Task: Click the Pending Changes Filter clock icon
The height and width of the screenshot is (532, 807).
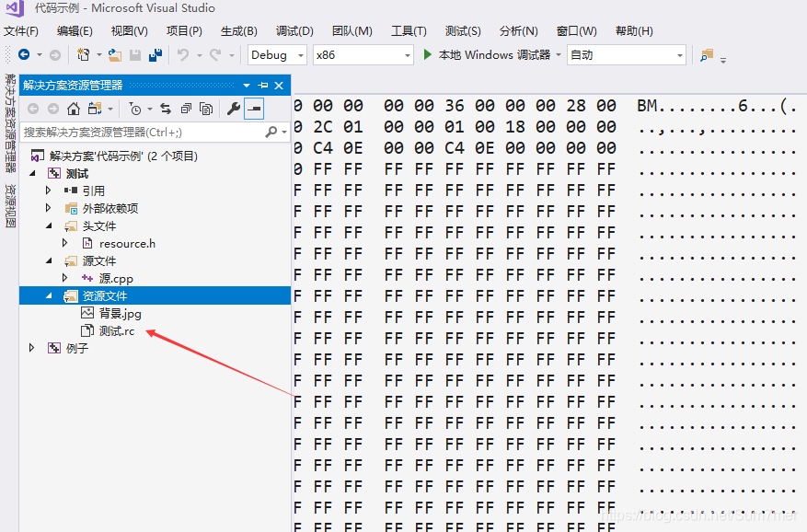Action: point(135,109)
